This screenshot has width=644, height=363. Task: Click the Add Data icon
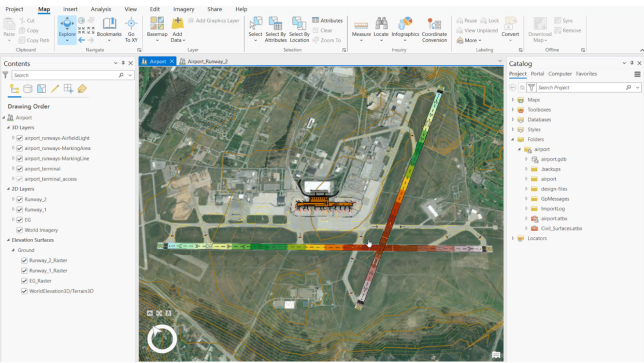coord(177,23)
